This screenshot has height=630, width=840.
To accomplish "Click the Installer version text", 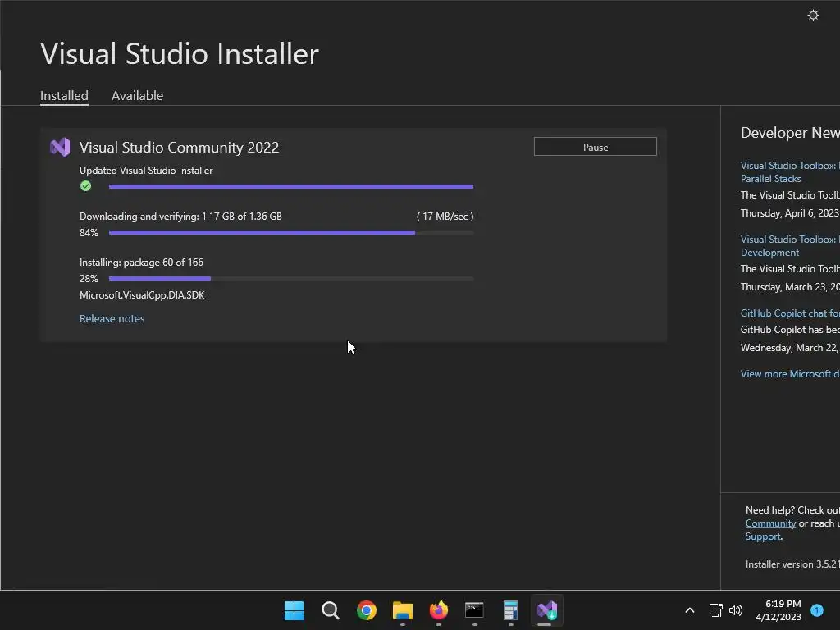I will click(792, 564).
